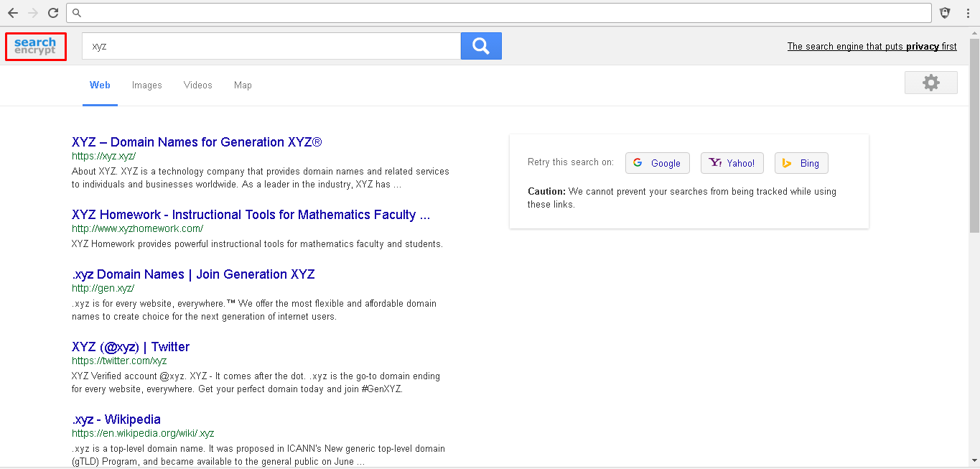Click the http://www.xyzhomework.com/ URL text
Viewport: 980px width, 469px height.
coord(138,228)
